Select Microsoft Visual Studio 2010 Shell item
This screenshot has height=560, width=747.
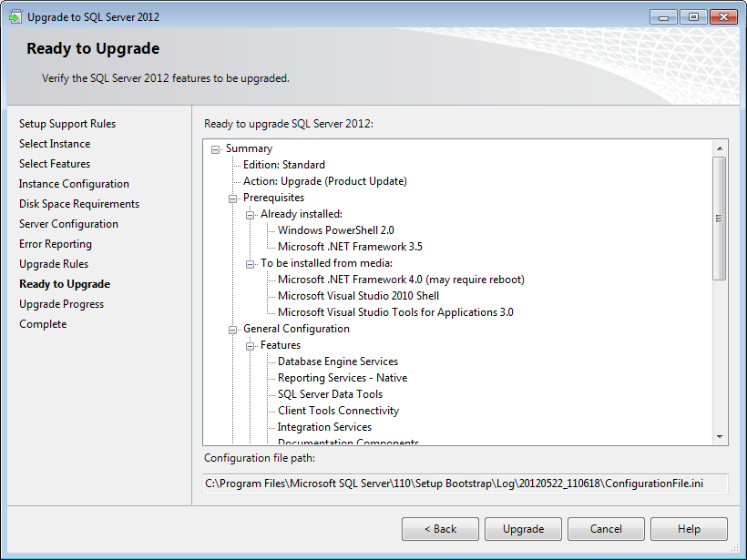point(359,296)
